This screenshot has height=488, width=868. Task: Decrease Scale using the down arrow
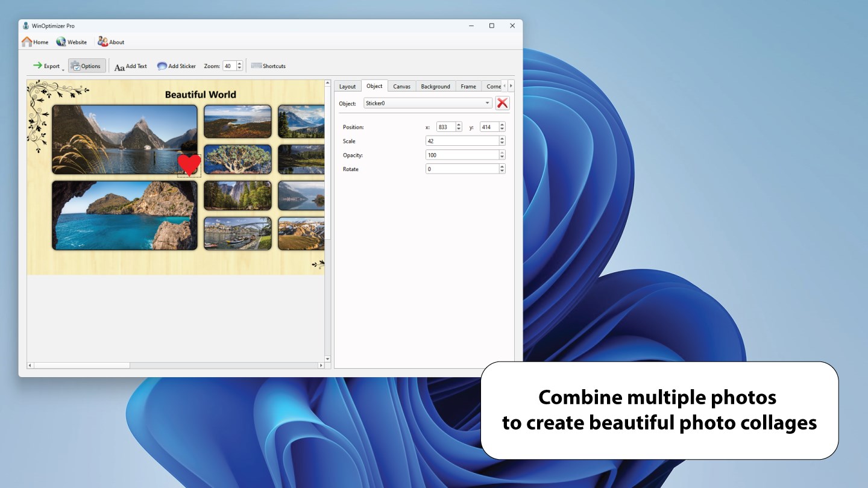pos(502,143)
